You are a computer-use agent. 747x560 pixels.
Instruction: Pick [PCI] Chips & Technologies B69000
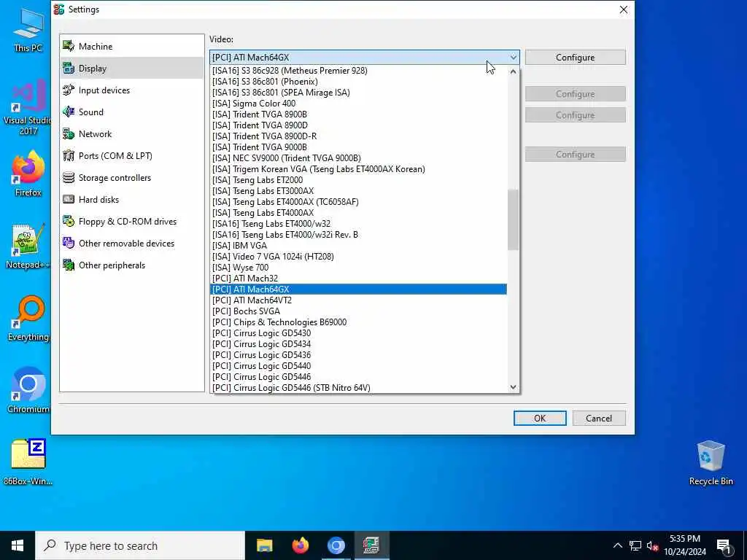[358, 322]
